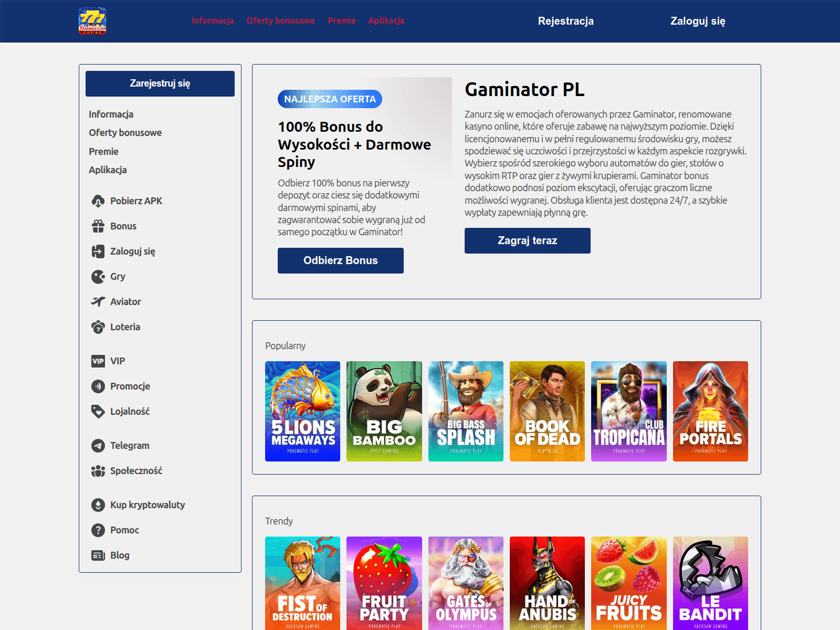Select Premie link in the sidebar
Viewport: 840px width, 630px height.
(x=103, y=152)
